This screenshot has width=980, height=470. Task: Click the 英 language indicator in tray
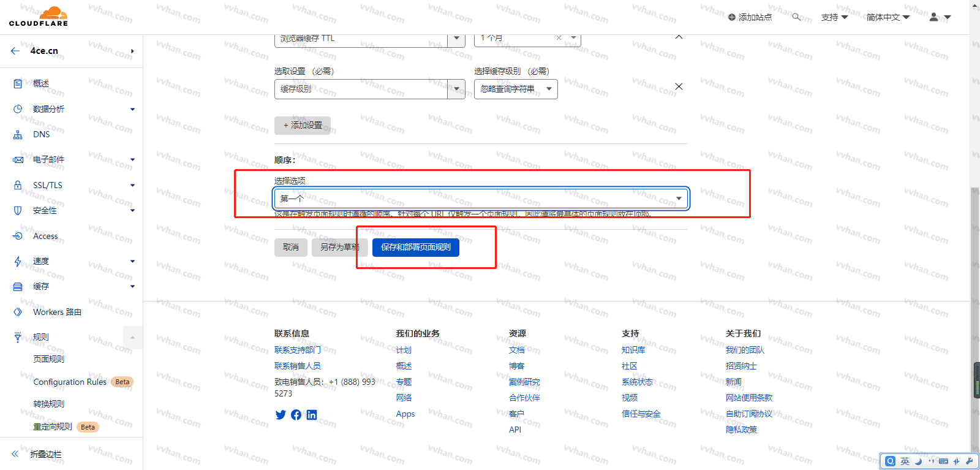pos(905,461)
